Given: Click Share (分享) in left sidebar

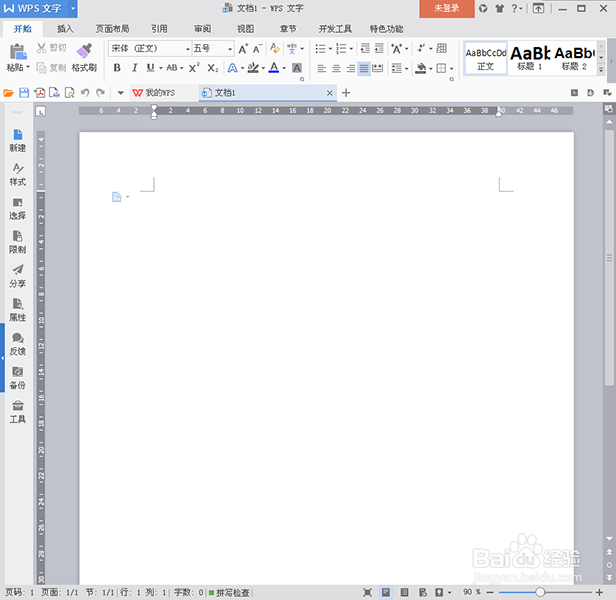Looking at the screenshot, I should coord(18,276).
